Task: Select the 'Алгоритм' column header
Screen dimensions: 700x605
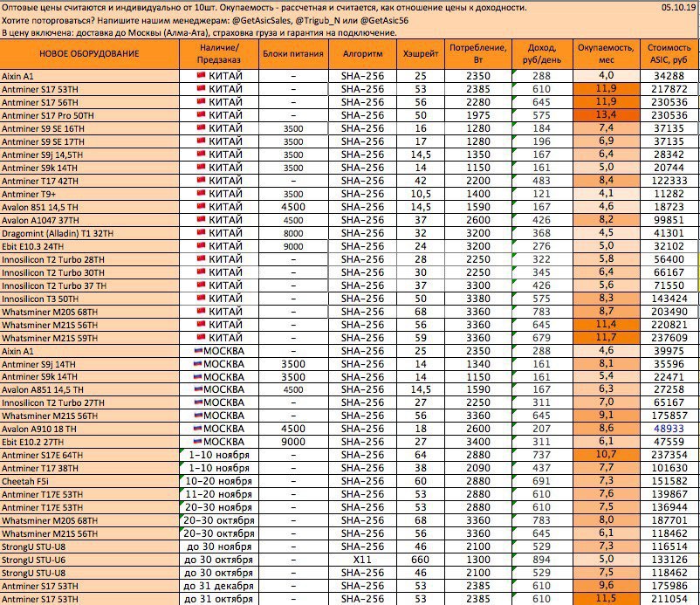Action: 362,54
